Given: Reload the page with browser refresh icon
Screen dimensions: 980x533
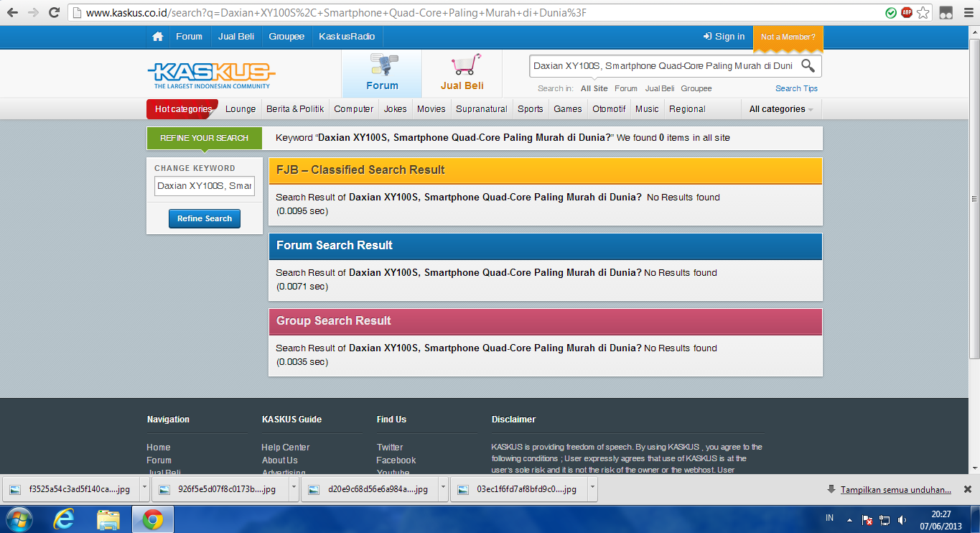Looking at the screenshot, I should coord(54,13).
